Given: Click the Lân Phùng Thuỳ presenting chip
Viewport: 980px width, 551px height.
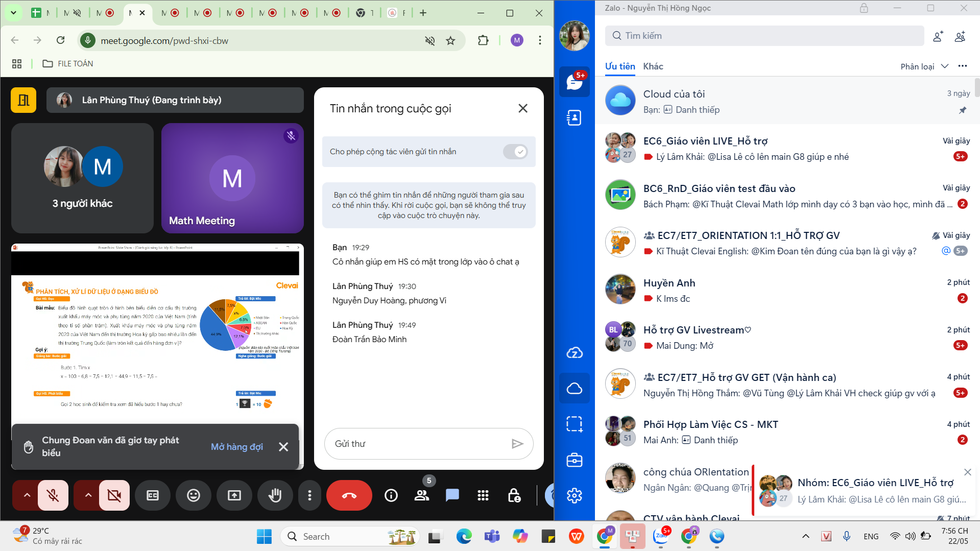Looking at the screenshot, I should 175,100.
